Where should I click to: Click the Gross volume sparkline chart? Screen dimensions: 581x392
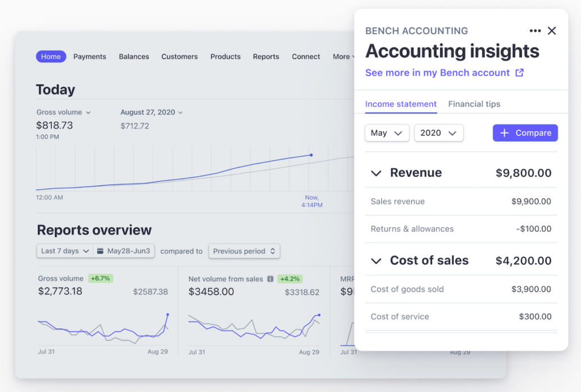[103, 329]
